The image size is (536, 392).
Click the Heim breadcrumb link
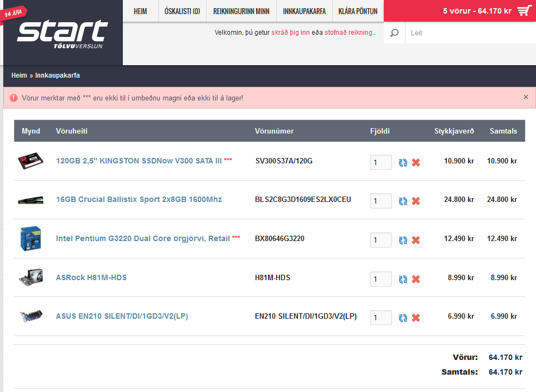pyautogui.click(x=19, y=75)
